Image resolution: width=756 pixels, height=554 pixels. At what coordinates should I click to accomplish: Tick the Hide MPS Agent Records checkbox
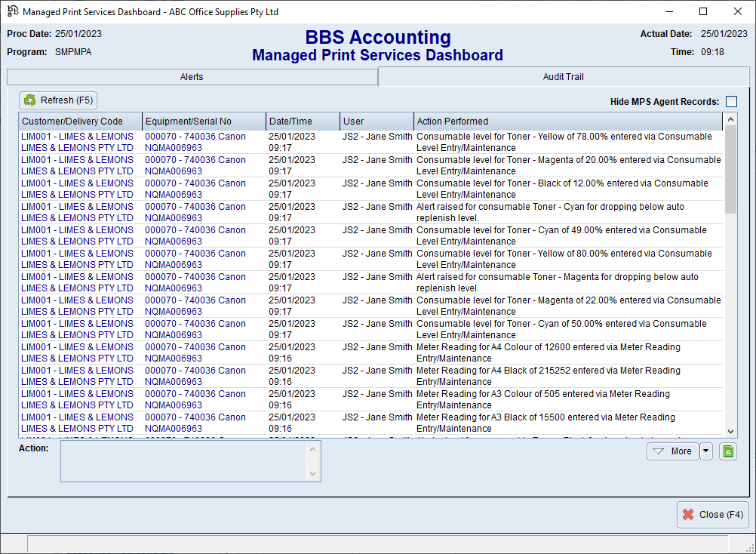click(731, 102)
